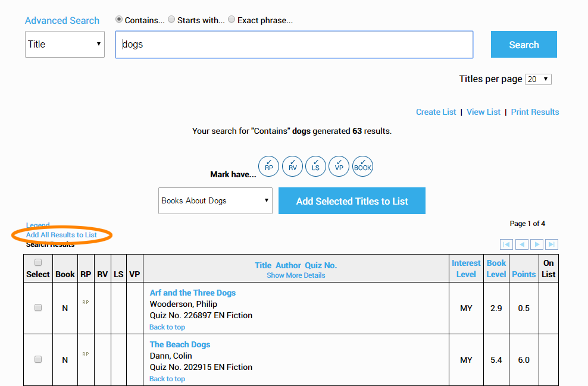The image size is (588, 386).
Task: Select the Starts with radio button
Action: click(x=171, y=19)
